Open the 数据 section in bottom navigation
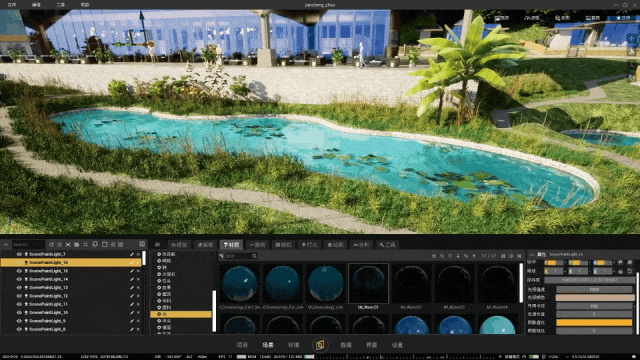 point(346,345)
